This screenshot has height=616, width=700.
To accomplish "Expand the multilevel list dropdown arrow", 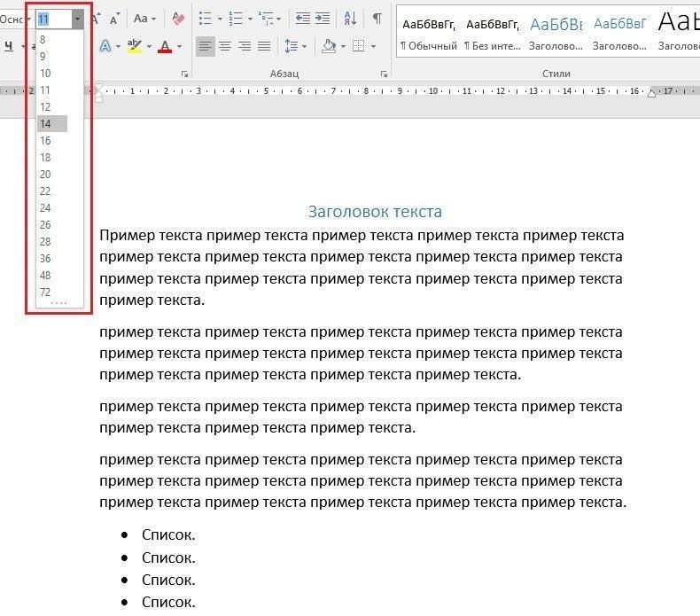I will click(x=278, y=19).
